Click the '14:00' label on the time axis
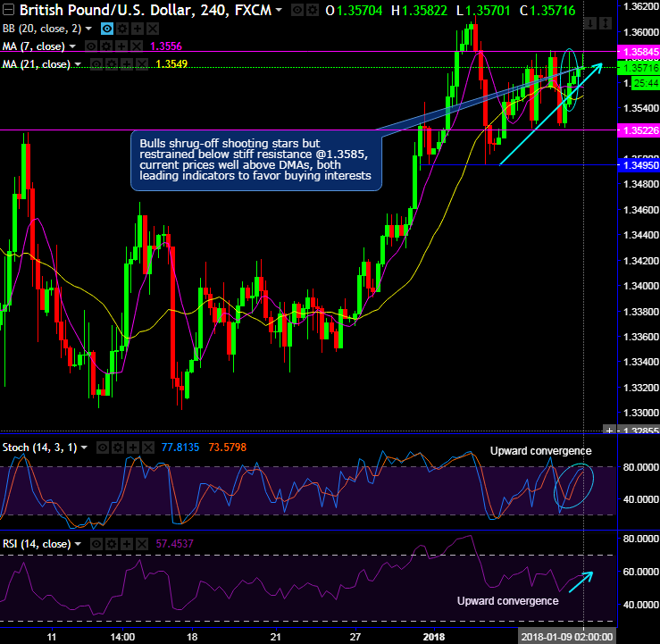660x644 pixels. click(122, 637)
